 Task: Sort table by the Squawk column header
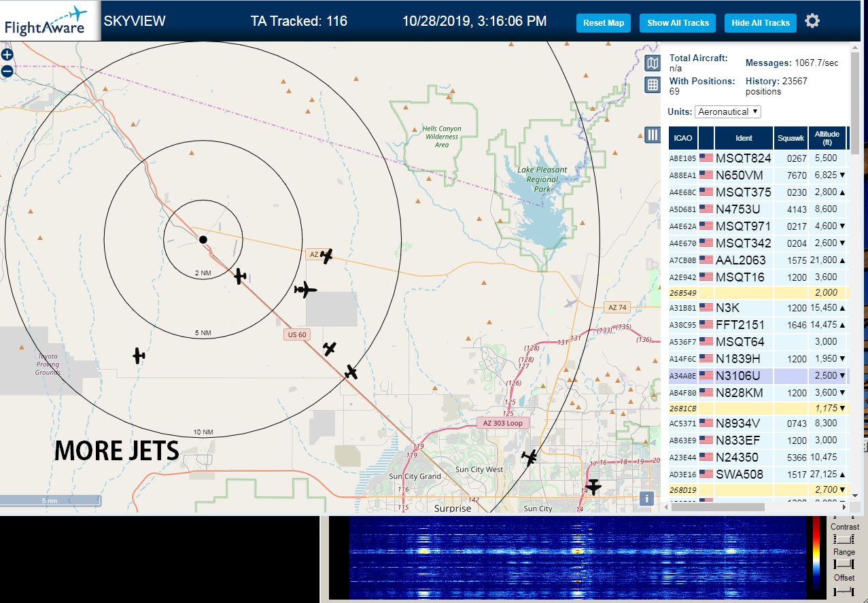click(792, 138)
